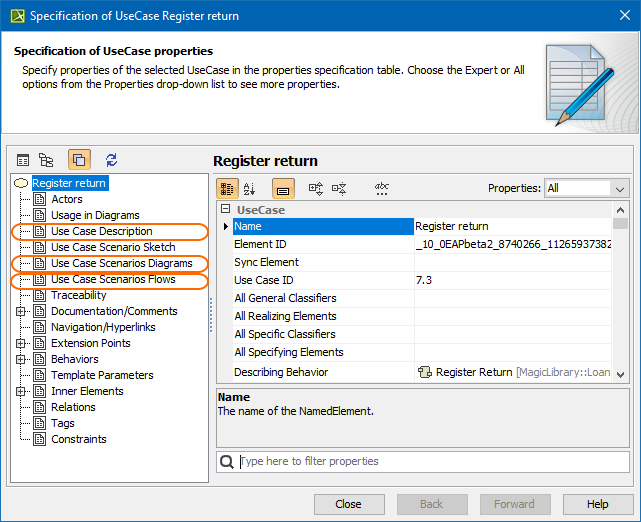Click the properties table scroll down arrow
Screen dimensions: 641x522
(620, 374)
